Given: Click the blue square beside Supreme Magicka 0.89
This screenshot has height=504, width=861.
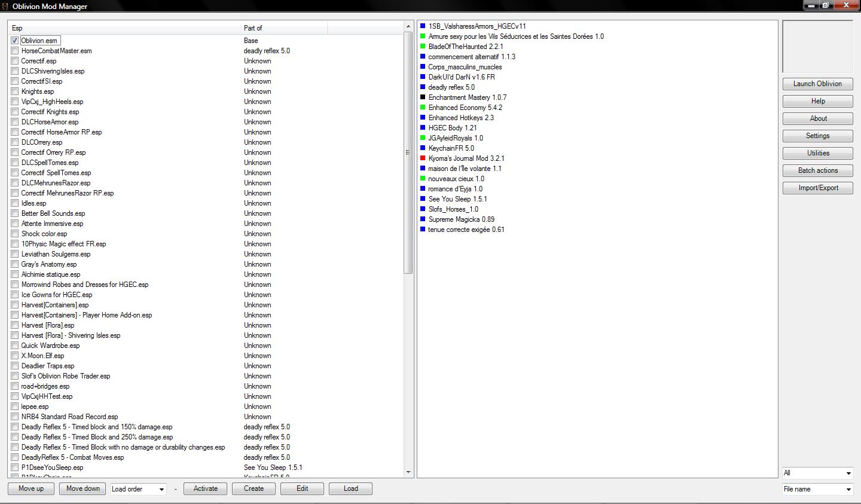Looking at the screenshot, I should (x=423, y=219).
